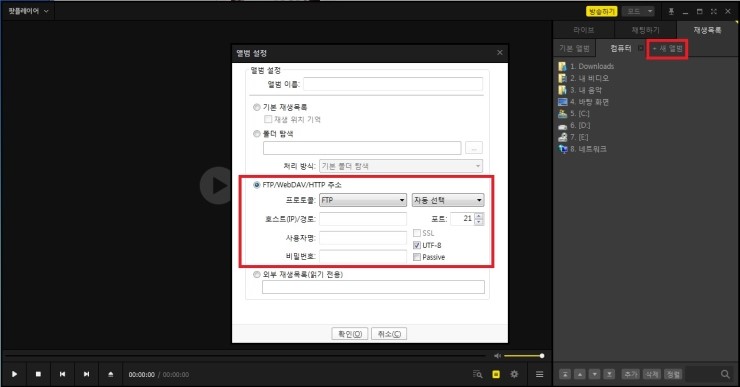Screen dimensions: 740x387
Task: Increase the 포트 value with up arrow
Action: 479,216
